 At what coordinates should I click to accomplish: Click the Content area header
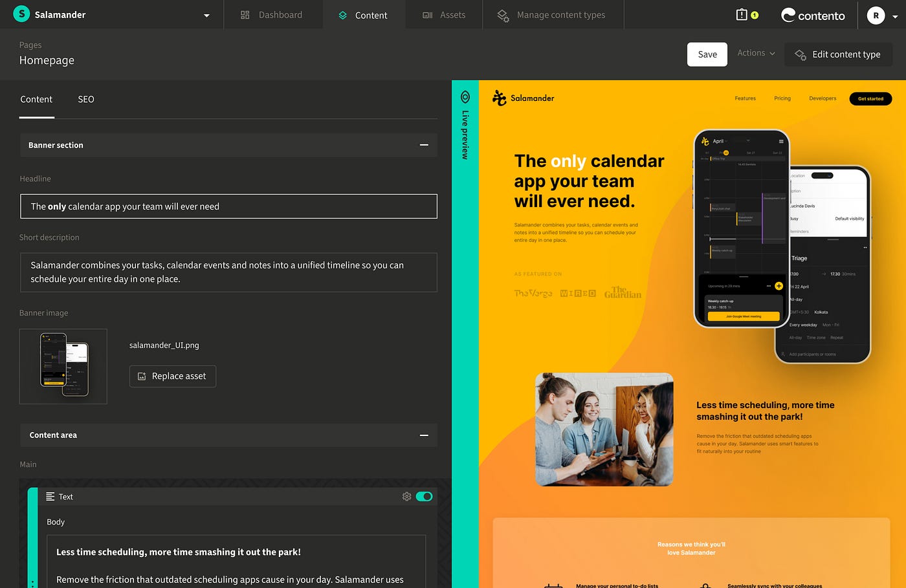pyautogui.click(x=228, y=435)
